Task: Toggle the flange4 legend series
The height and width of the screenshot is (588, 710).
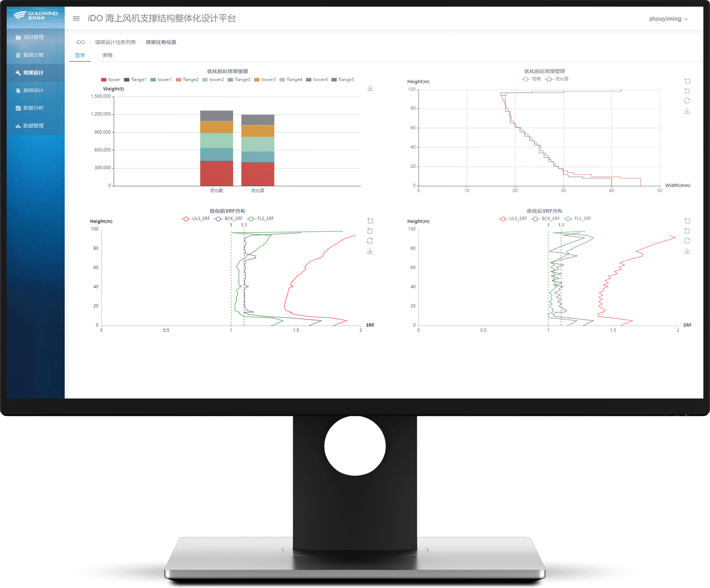Action: click(x=291, y=80)
